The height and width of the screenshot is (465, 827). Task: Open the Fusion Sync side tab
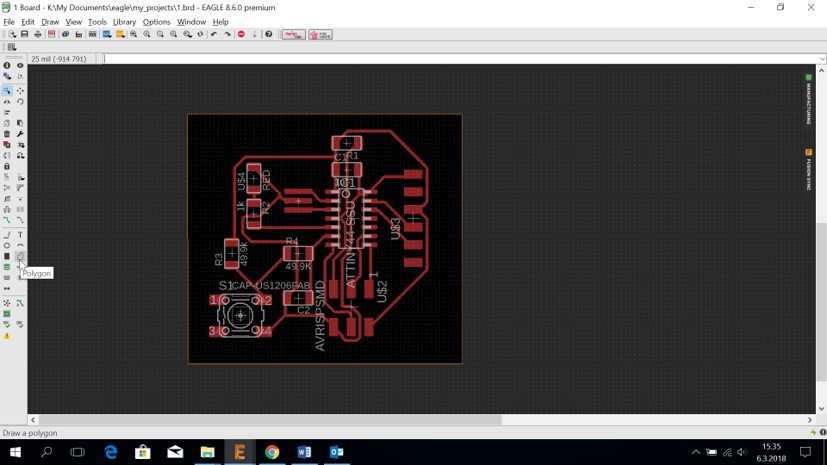coord(809,170)
